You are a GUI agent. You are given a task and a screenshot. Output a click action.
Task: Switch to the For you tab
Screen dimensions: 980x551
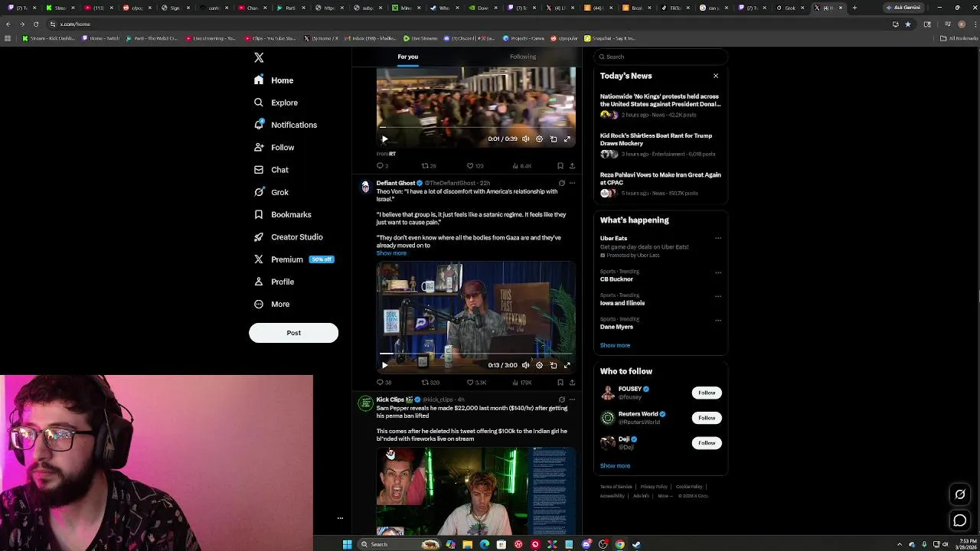(x=407, y=57)
